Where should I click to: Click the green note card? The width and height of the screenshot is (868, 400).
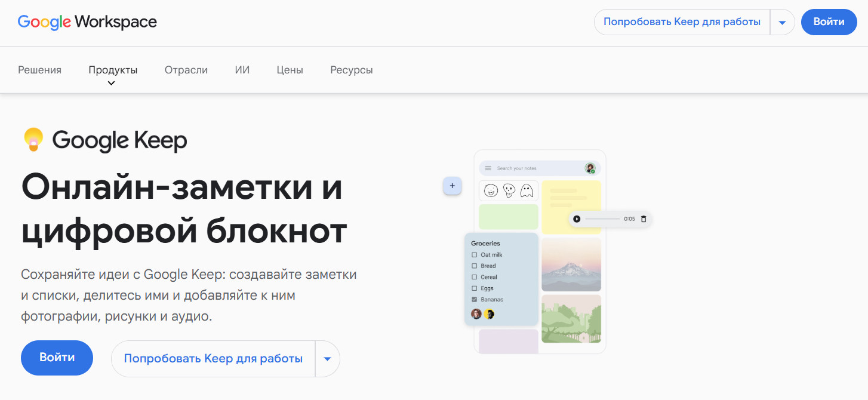point(509,217)
